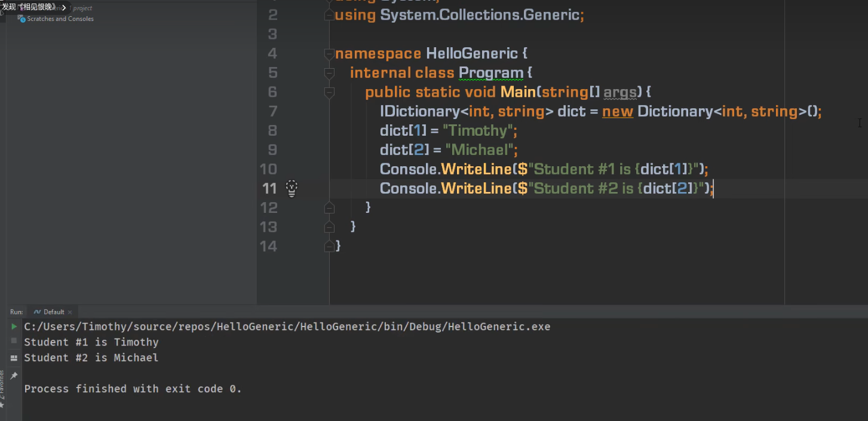The width and height of the screenshot is (868, 421).
Task: Click the args parameter on line 6
Action: pyautogui.click(x=619, y=93)
